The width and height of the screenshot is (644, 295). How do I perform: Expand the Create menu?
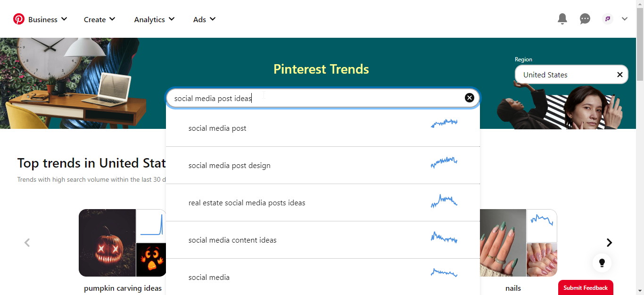(x=99, y=19)
